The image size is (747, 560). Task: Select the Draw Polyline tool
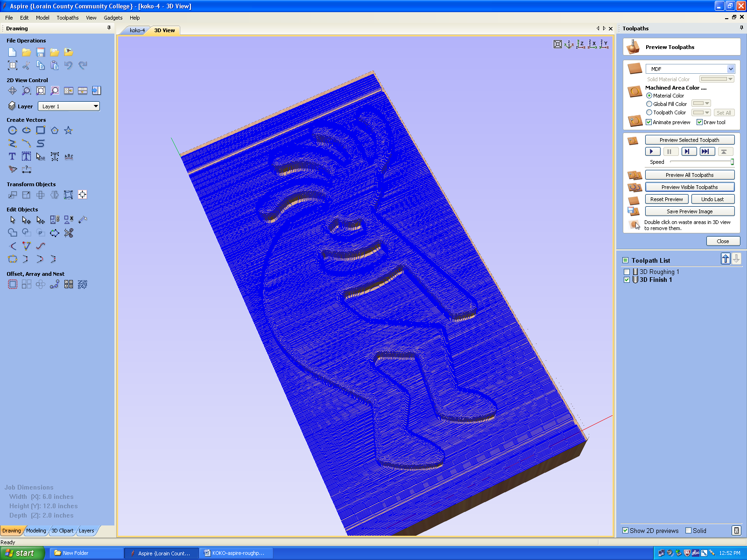tap(13, 143)
